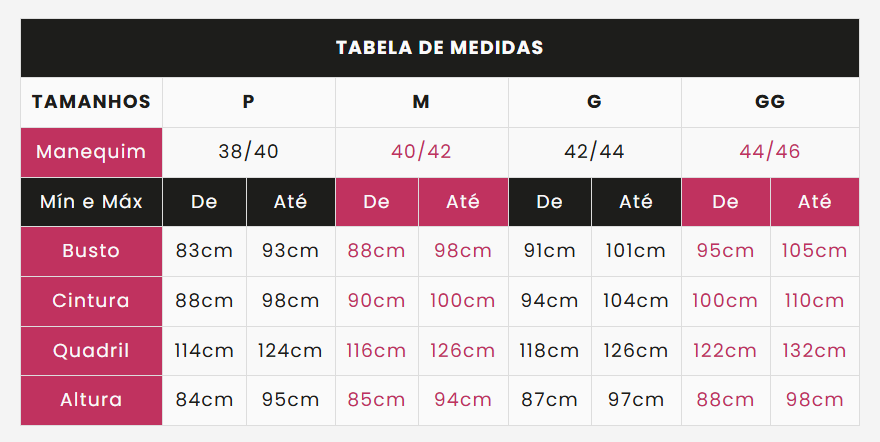
Task: Click the 114cm Quadril cell
Action: (204, 351)
